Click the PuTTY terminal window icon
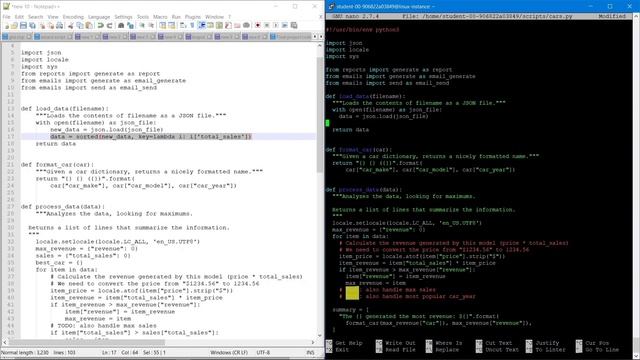 coord(331,6)
